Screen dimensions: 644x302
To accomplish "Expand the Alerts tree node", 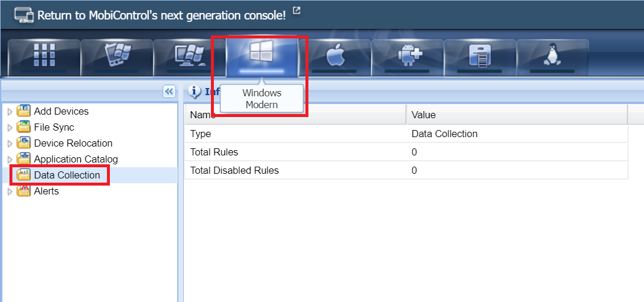I will (x=9, y=191).
